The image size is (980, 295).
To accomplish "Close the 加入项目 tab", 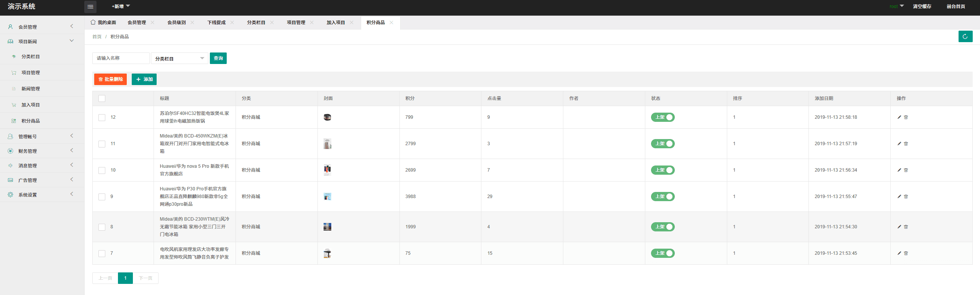I will pyautogui.click(x=352, y=23).
